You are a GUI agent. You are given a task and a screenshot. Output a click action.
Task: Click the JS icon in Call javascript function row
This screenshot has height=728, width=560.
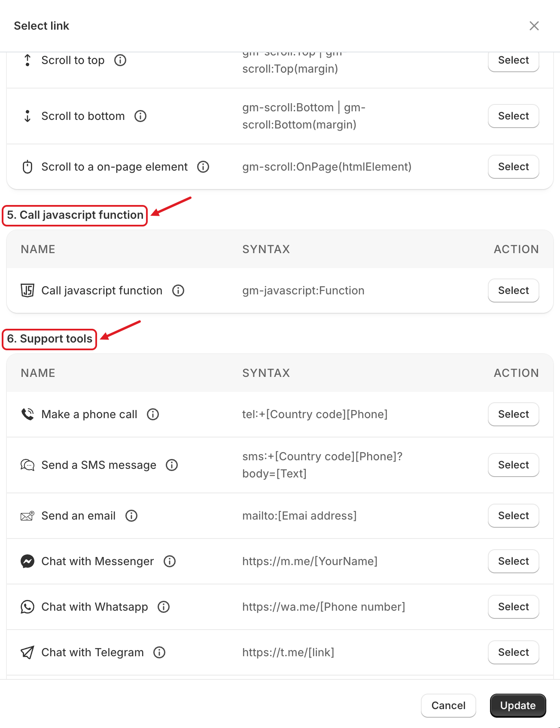27,291
